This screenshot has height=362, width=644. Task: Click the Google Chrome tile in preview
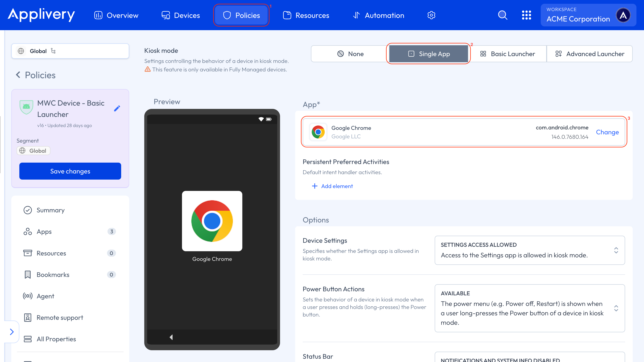pyautogui.click(x=212, y=221)
